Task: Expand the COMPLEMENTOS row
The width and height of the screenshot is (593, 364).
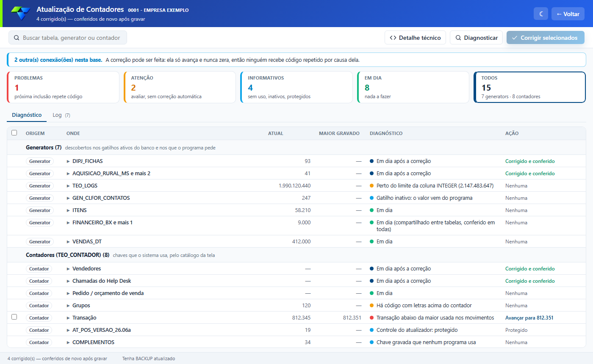Action: (x=68, y=342)
